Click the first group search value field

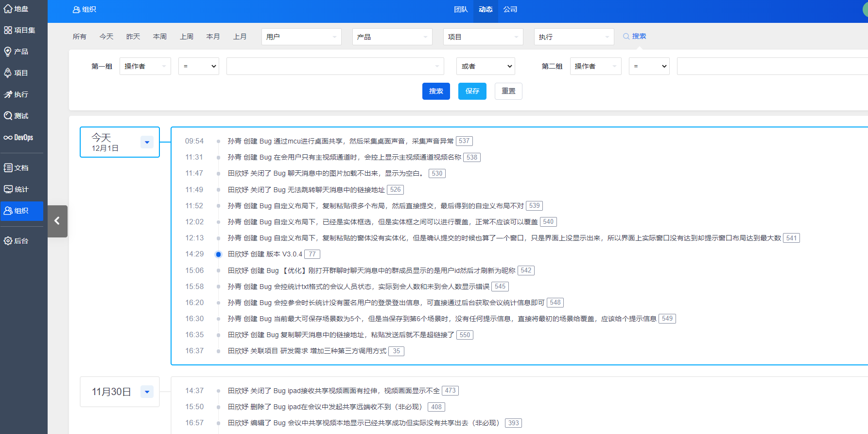coord(334,66)
